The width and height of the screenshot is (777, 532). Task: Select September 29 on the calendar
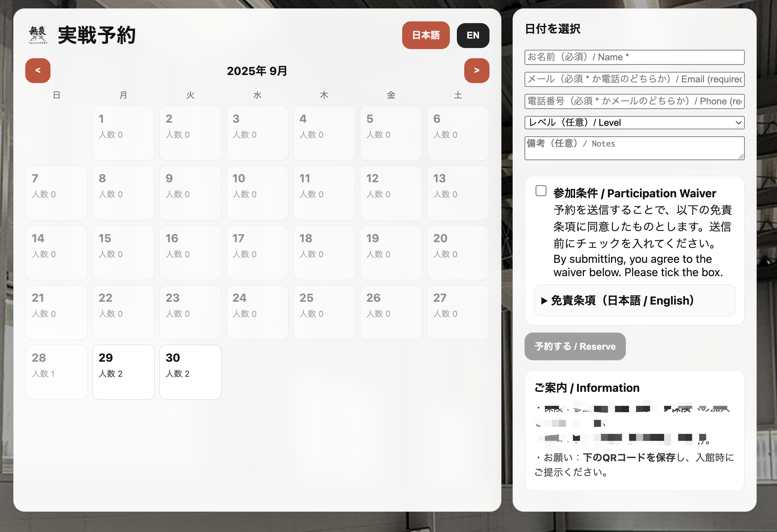pos(123,372)
